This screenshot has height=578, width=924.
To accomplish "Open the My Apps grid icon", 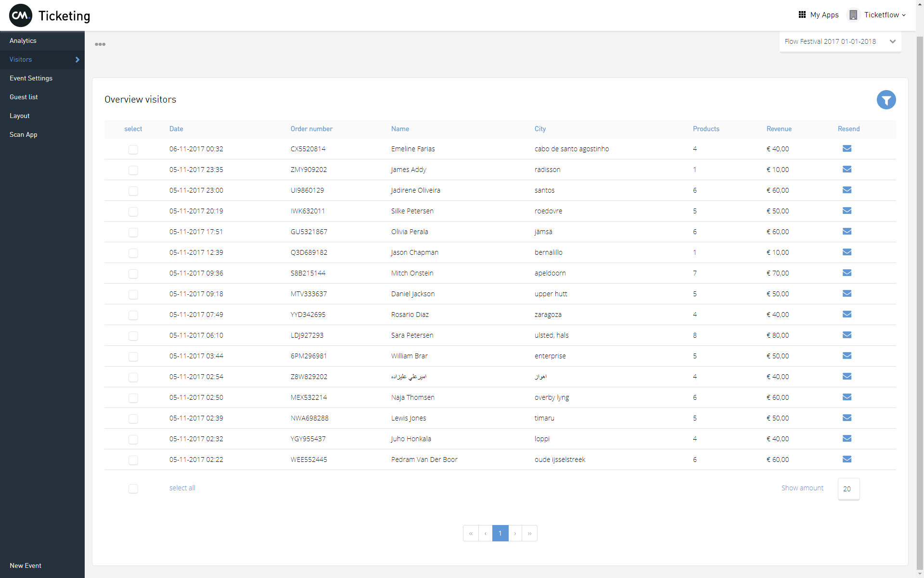I will pyautogui.click(x=802, y=14).
